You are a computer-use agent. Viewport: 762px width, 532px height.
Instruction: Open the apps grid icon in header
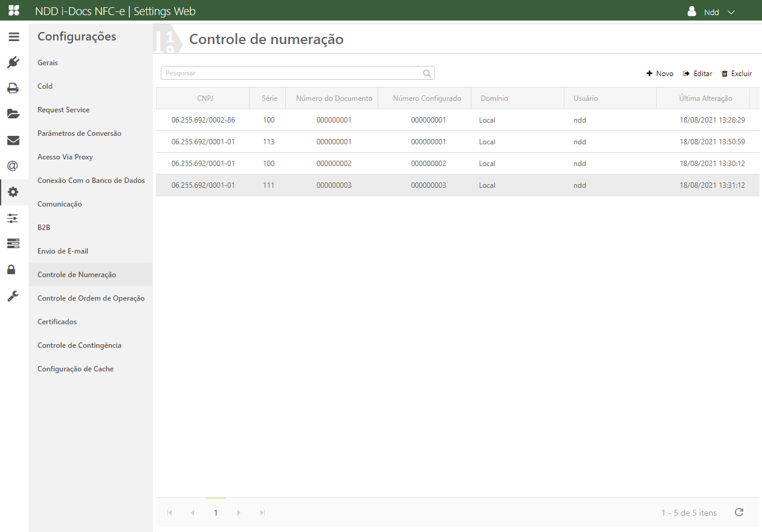click(x=13, y=11)
